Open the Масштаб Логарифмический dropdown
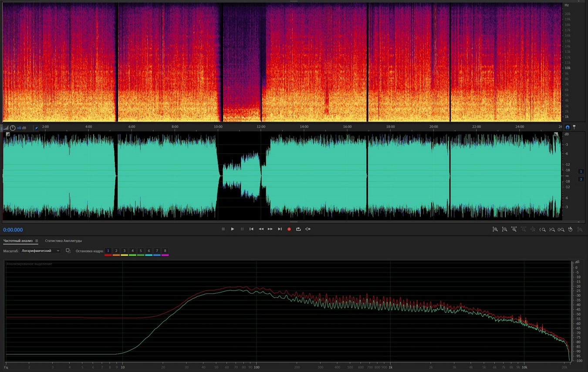588x372 pixels. click(x=41, y=251)
